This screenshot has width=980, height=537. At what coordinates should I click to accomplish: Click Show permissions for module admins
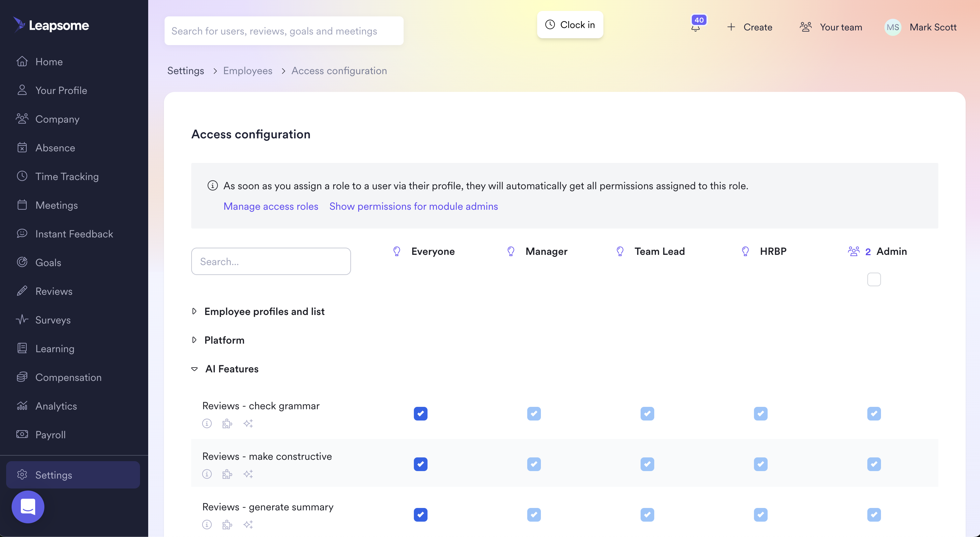coord(414,206)
